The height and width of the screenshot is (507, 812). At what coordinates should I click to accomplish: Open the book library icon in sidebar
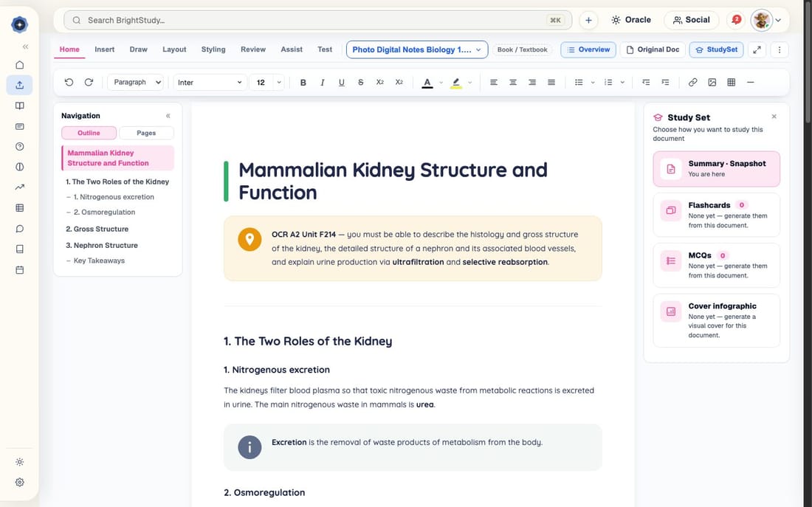point(20,106)
